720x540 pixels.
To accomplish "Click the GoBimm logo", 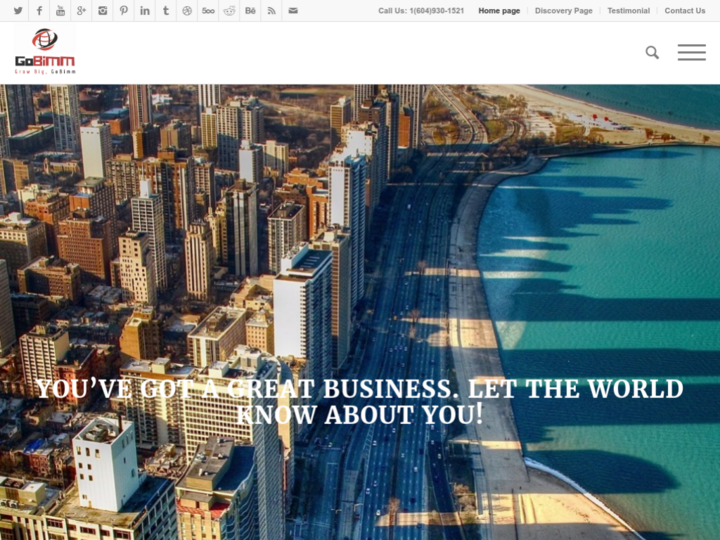I will pyautogui.click(x=45, y=52).
